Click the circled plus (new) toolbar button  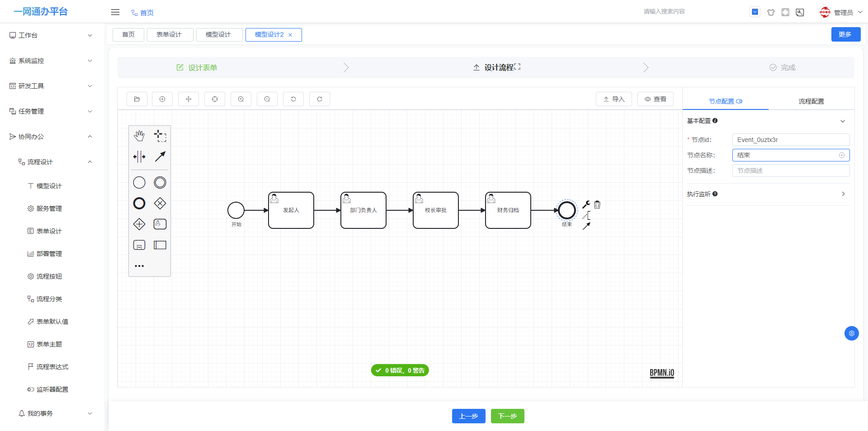pos(162,99)
